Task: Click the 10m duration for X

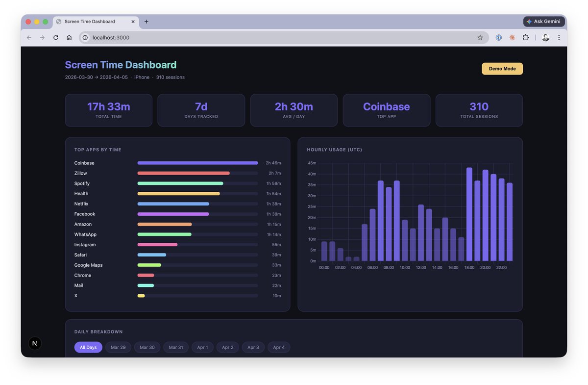Action: pos(277,296)
